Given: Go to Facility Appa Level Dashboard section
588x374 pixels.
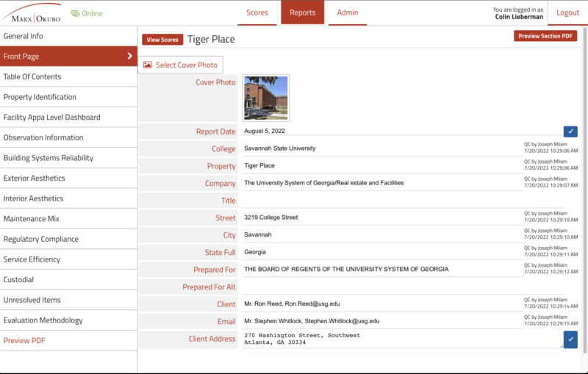Looking at the screenshot, I should tap(51, 117).
